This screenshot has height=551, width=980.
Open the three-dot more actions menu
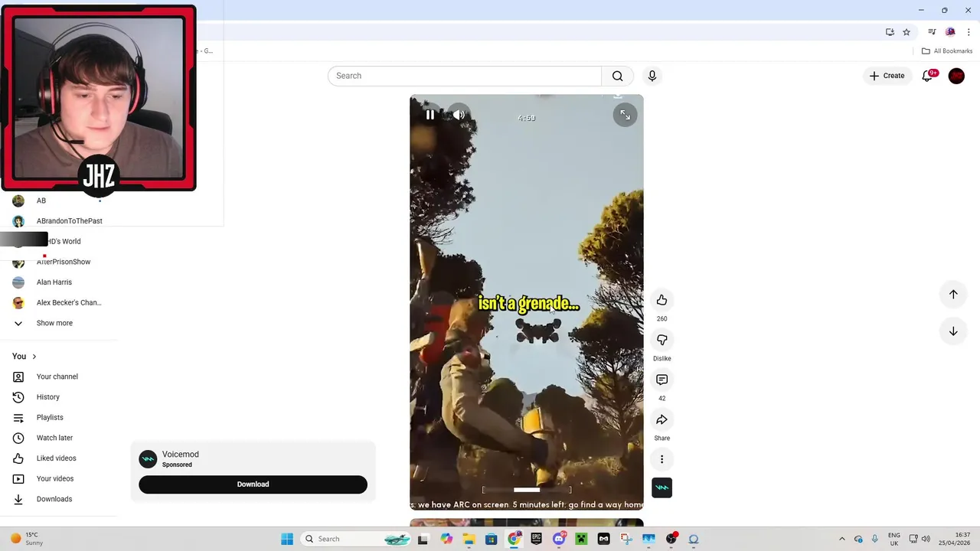661,459
